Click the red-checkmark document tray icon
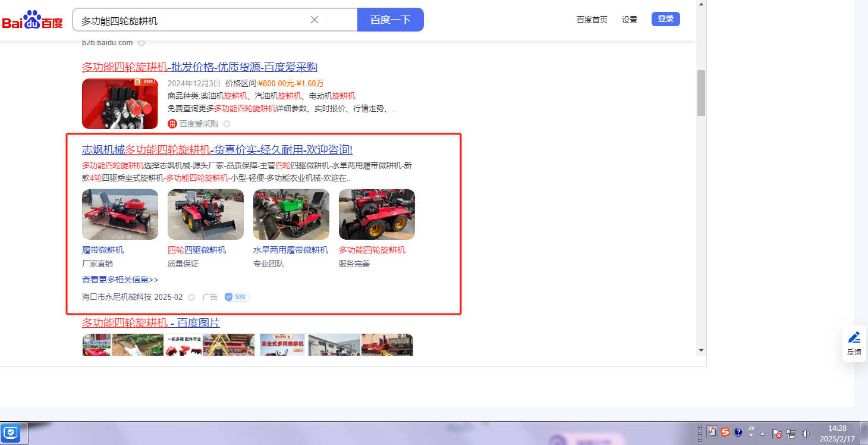Viewport: 868px width, 445px height. (x=712, y=433)
